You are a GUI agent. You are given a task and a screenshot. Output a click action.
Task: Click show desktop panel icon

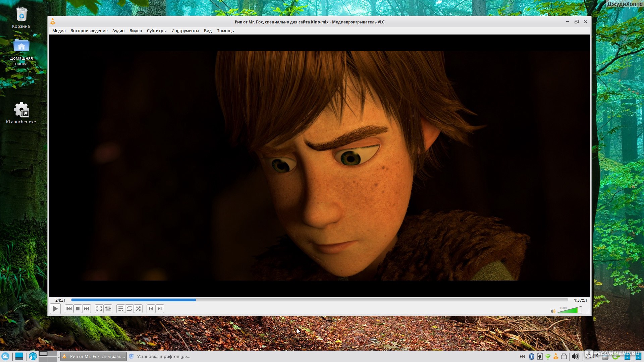[x=19, y=356]
